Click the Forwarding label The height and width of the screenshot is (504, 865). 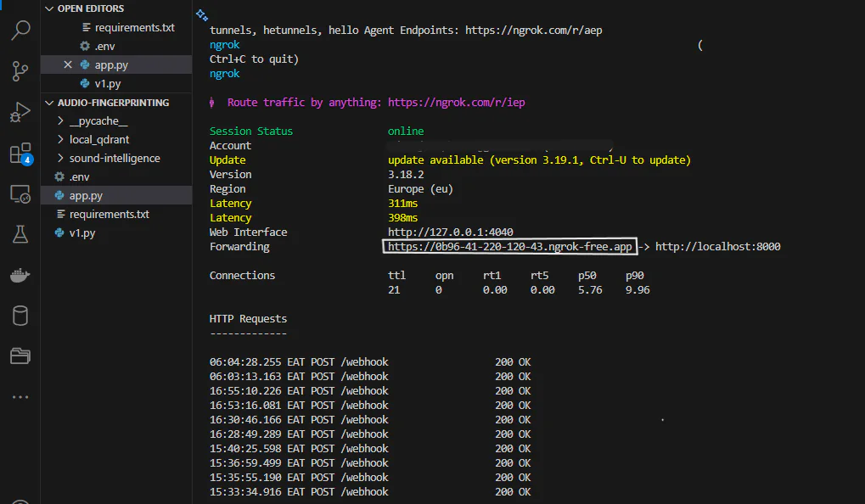point(239,247)
